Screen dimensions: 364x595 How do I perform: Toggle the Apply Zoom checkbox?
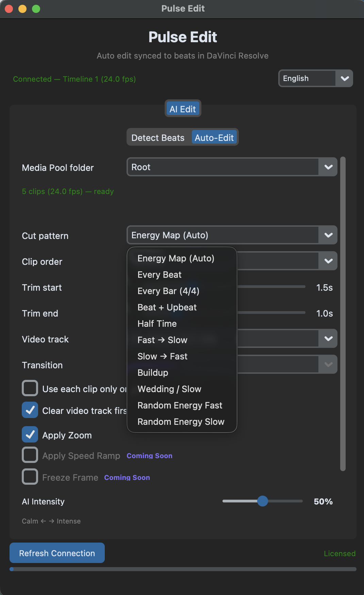pyautogui.click(x=30, y=434)
